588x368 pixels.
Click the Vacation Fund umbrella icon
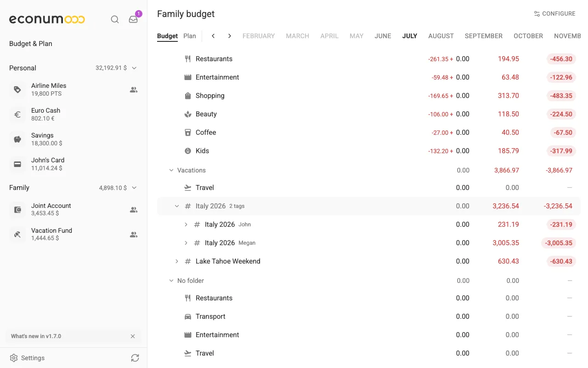(17, 235)
